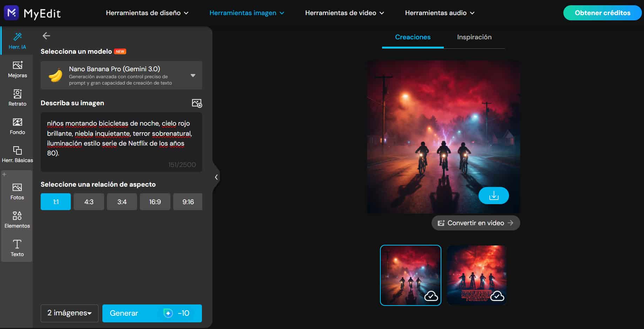
Task: Click Obtener créditos
Action: 602,13
